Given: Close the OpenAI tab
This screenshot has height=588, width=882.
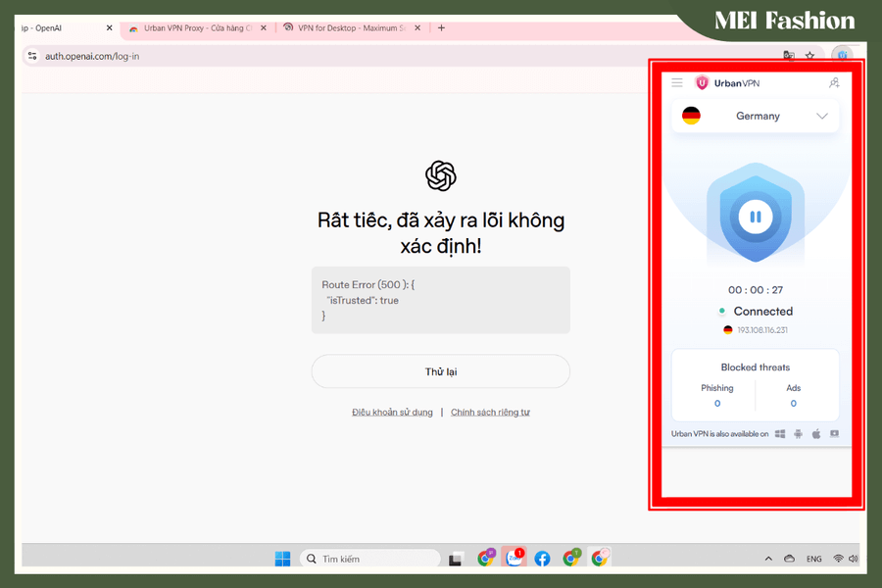Looking at the screenshot, I should click(x=109, y=28).
